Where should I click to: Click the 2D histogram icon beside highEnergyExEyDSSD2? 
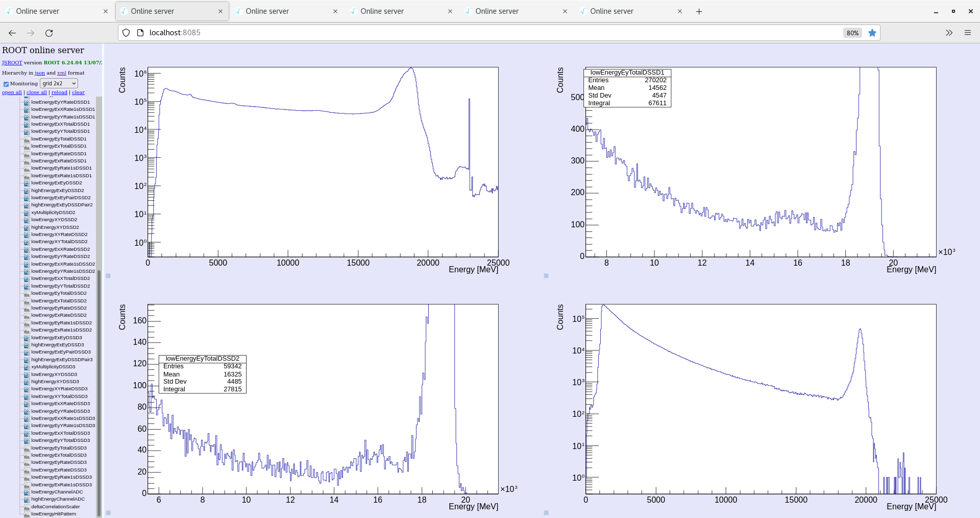pyautogui.click(x=27, y=191)
